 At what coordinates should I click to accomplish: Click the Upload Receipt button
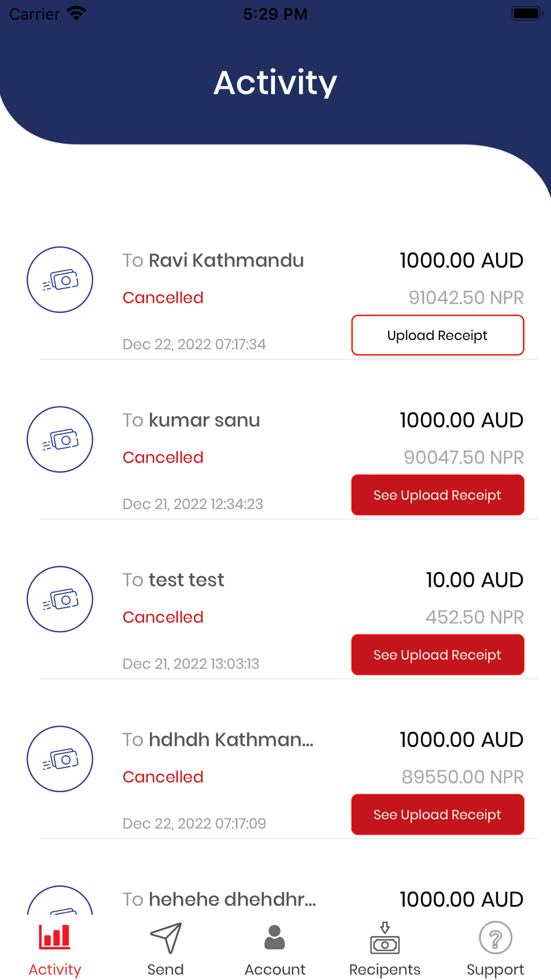437,335
